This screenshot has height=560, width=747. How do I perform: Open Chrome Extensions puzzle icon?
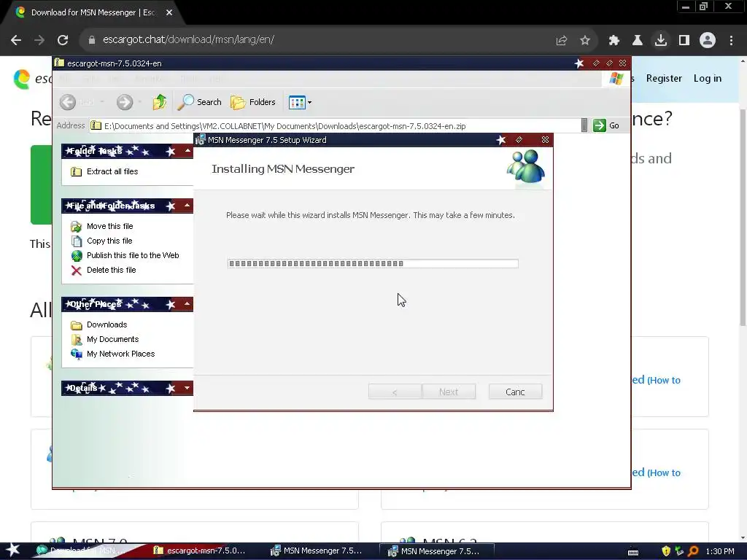click(x=614, y=41)
